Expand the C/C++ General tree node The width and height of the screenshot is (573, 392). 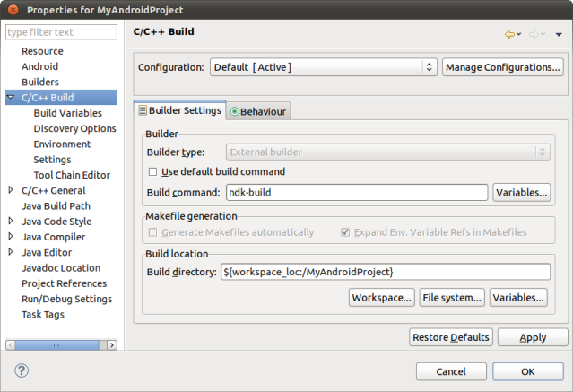point(11,190)
